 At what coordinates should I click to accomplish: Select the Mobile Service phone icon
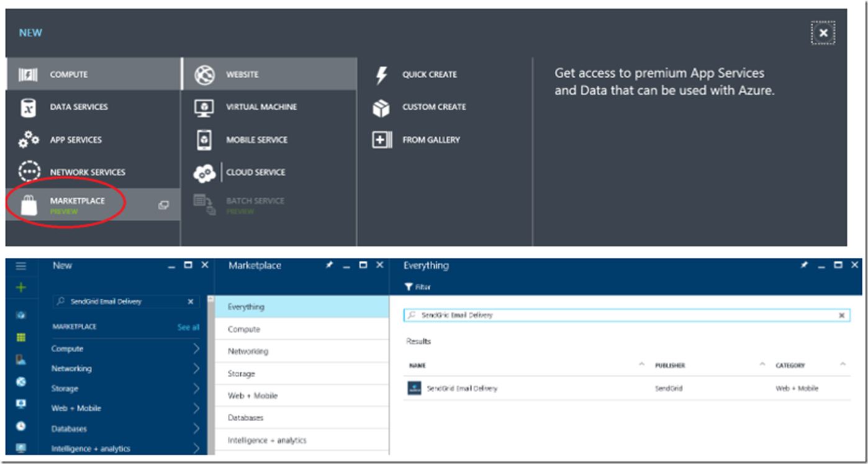204,140
